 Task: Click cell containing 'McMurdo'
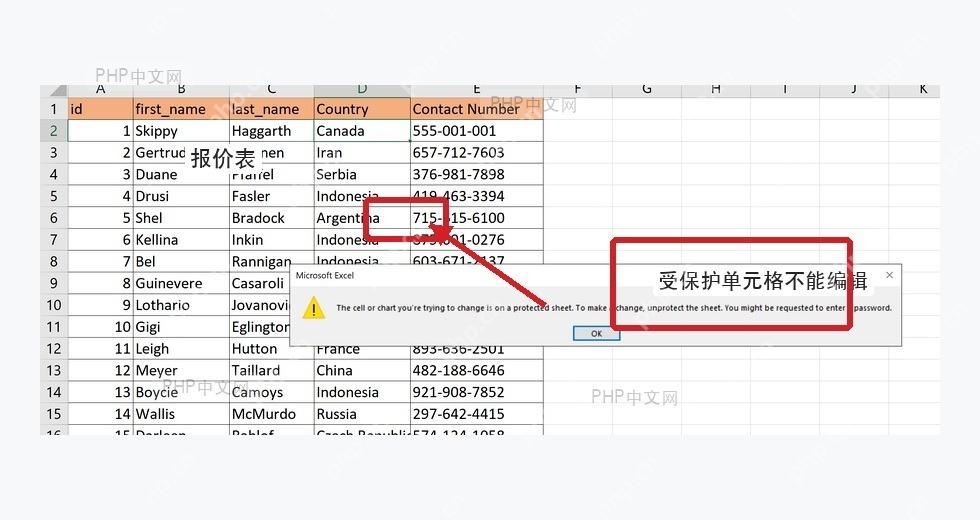pos(271,414)
